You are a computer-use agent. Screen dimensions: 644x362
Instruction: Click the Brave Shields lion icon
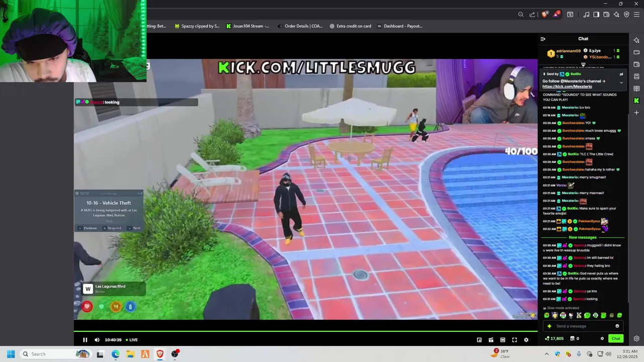[544, 15]
